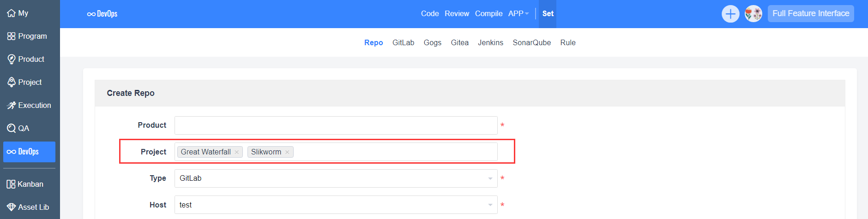The width and height of the screenshot is (868, 219).
Task: Click the Full Feature Interface button
Action: click(810, 14)
